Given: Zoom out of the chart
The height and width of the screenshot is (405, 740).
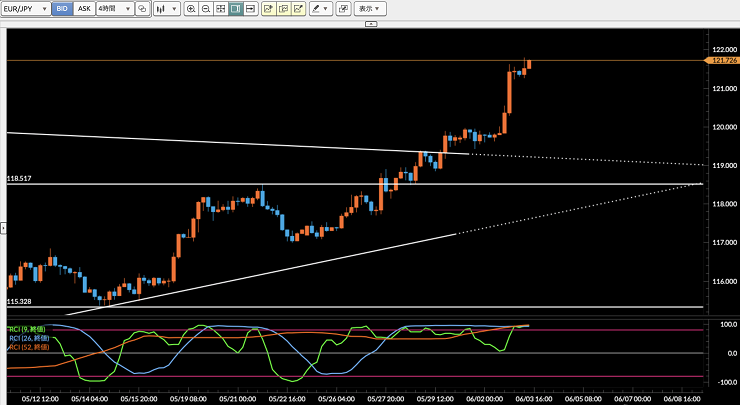Looking at the screenshot, I should coord(206,8).
